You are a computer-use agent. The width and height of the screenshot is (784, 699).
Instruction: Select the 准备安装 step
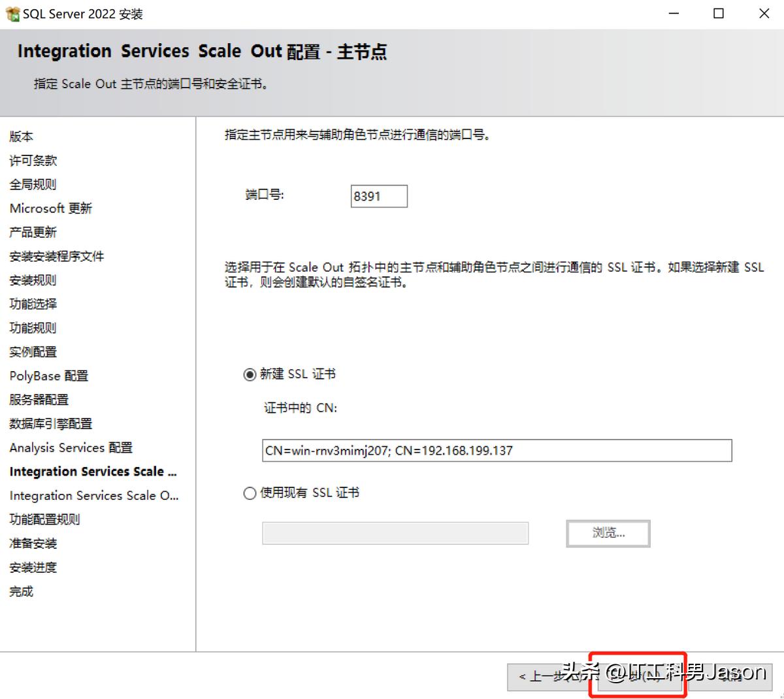(x=32, y=543)
